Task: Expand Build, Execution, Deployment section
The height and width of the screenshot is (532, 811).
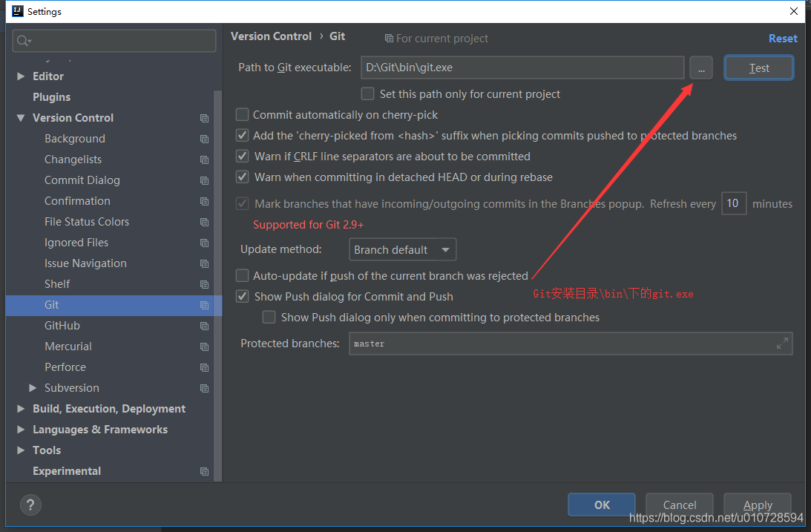Action: click(x=21, y=408)
